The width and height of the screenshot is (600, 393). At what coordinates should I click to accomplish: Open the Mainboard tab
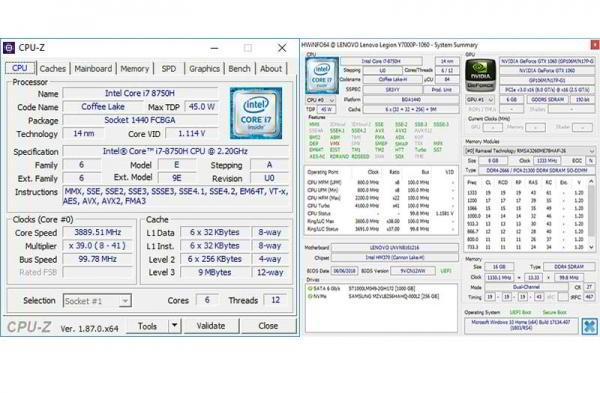pos(93,69)
